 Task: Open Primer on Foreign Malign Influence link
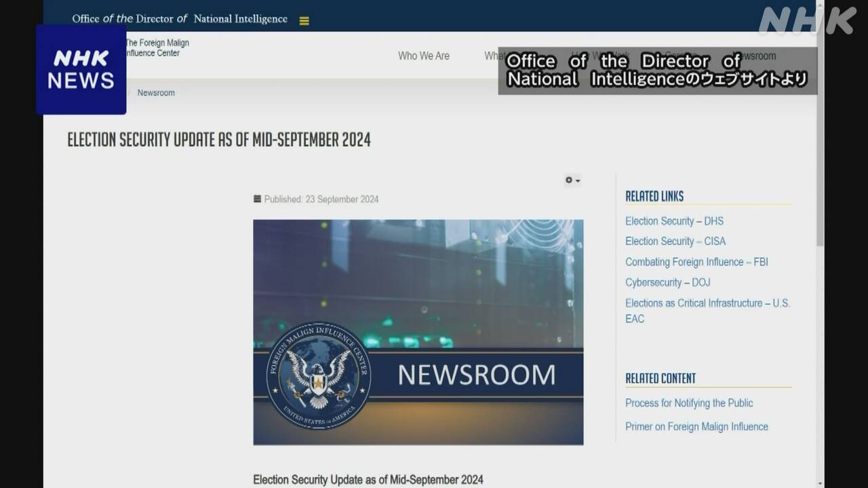696,426
